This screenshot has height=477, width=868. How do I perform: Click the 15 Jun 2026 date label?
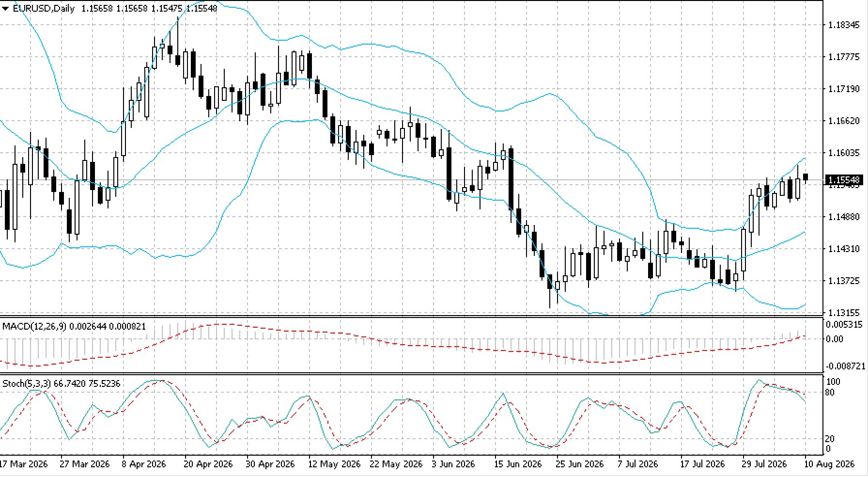click(518, 464)
